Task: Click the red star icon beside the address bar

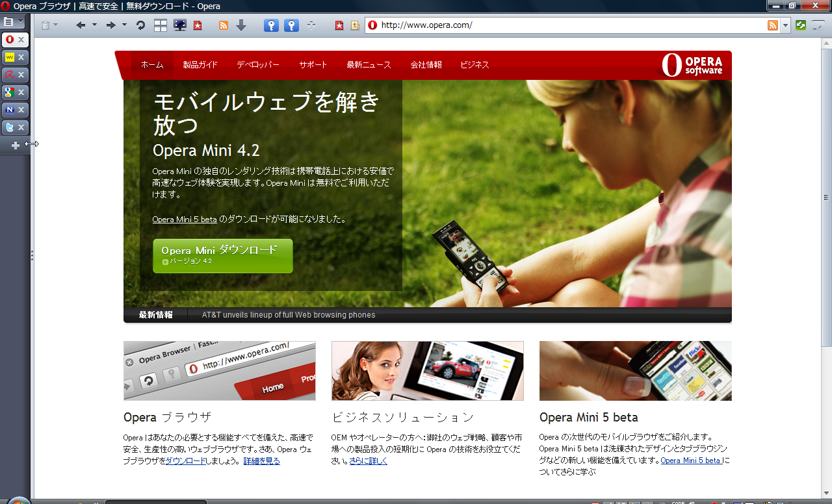Action: pos(339,25)
